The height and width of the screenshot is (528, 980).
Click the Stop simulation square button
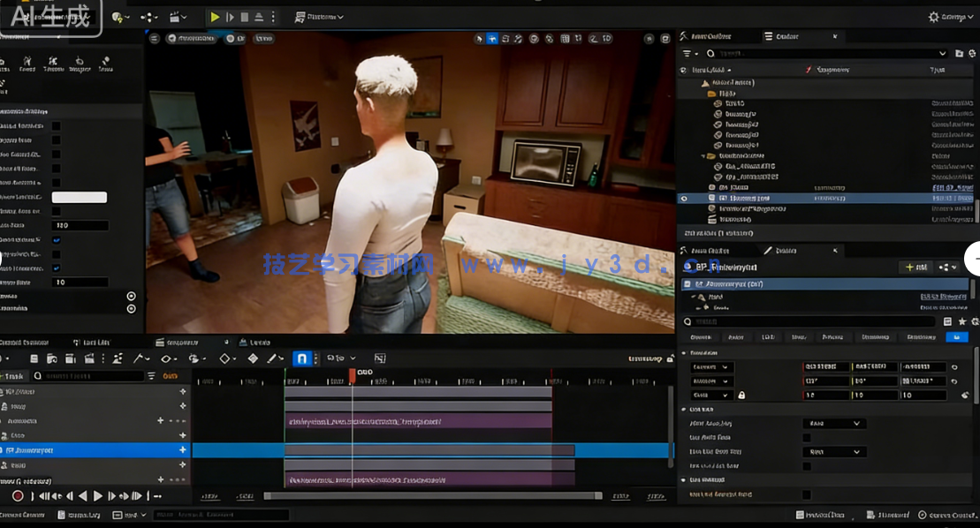244,17
